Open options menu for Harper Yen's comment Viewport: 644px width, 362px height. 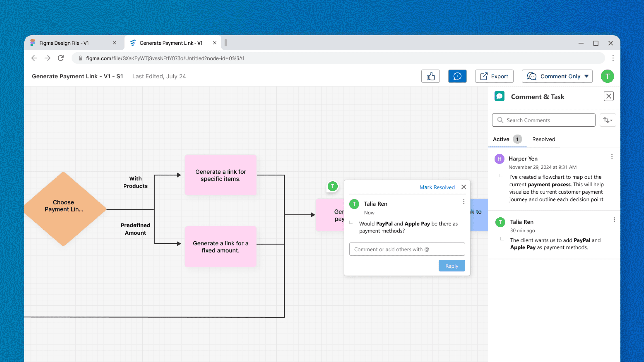point(612,157)
